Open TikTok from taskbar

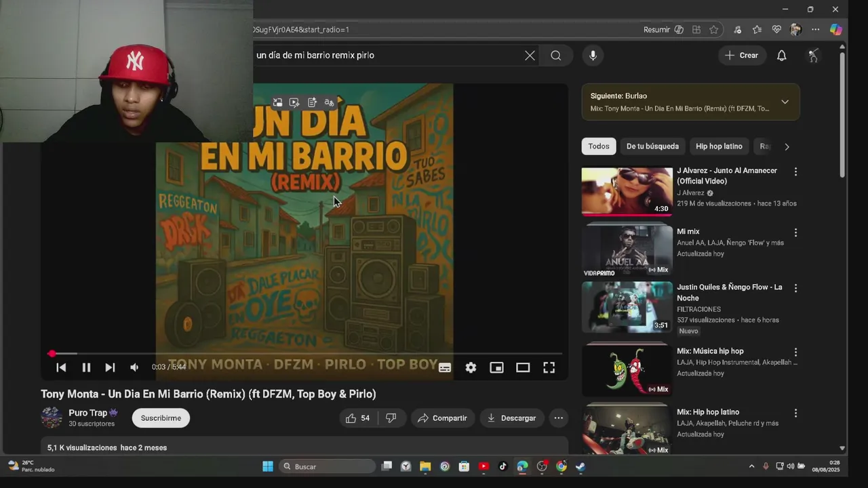pos(502,466)
